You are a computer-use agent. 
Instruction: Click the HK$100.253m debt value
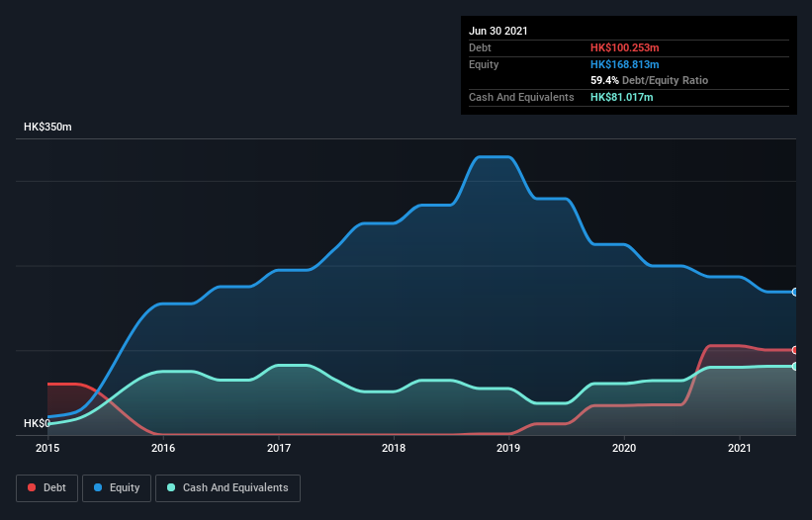pyautogui.click(x=624, y=47)
